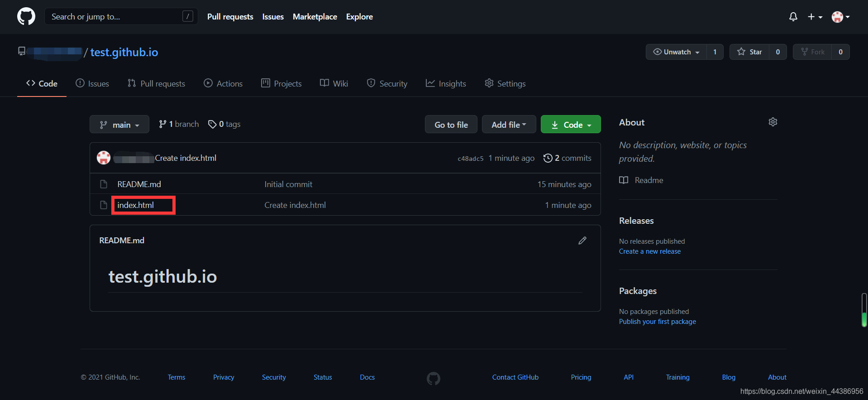This screenshot has width=868, height=400.
Task: Switch to the repository Security tab
Action: coord(387,83)
